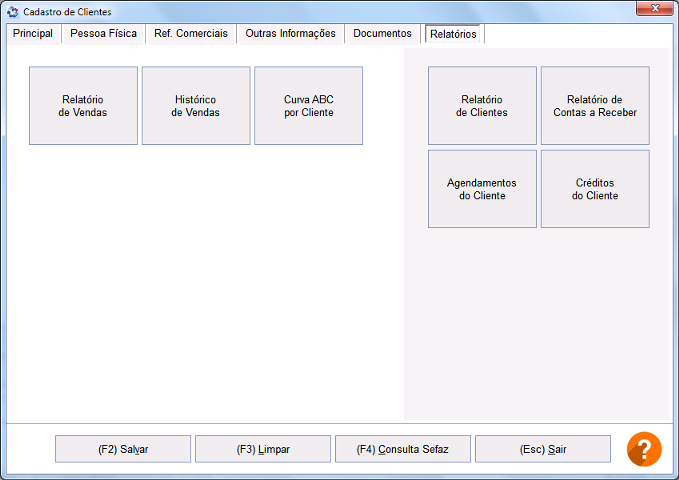Open the Pessoa Física tab
This screenshot has height=480, width=679.
103,34
